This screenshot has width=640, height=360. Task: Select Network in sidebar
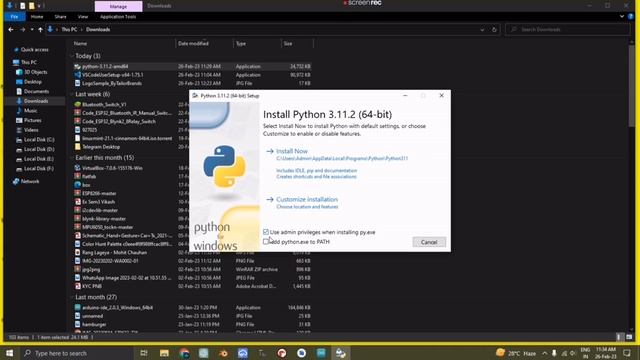point(30,181)
